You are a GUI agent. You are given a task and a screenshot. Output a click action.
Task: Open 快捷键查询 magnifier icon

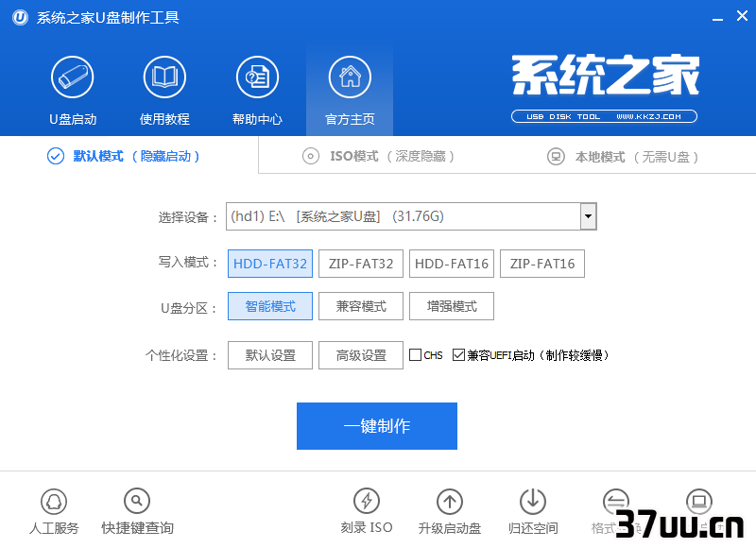(x=137, y=502)
